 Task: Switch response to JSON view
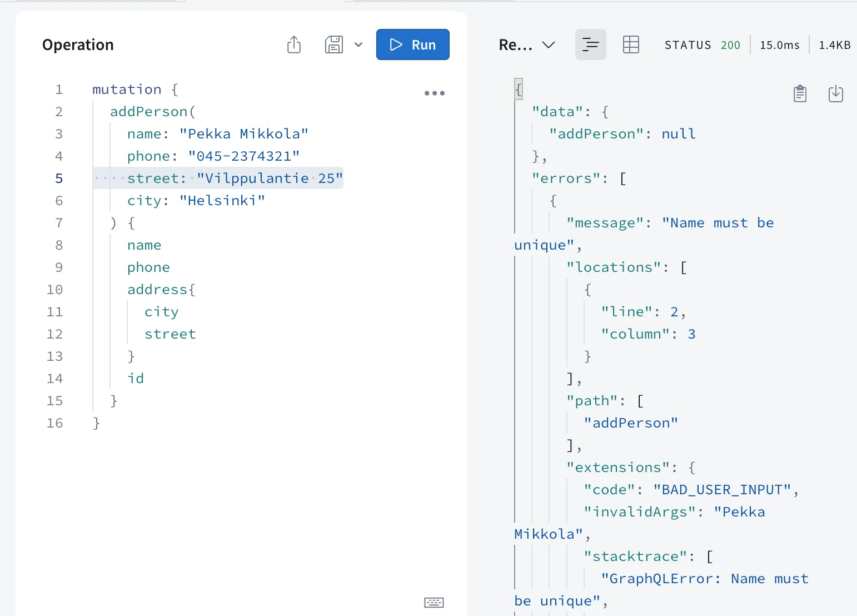click(x=590, y=44)
